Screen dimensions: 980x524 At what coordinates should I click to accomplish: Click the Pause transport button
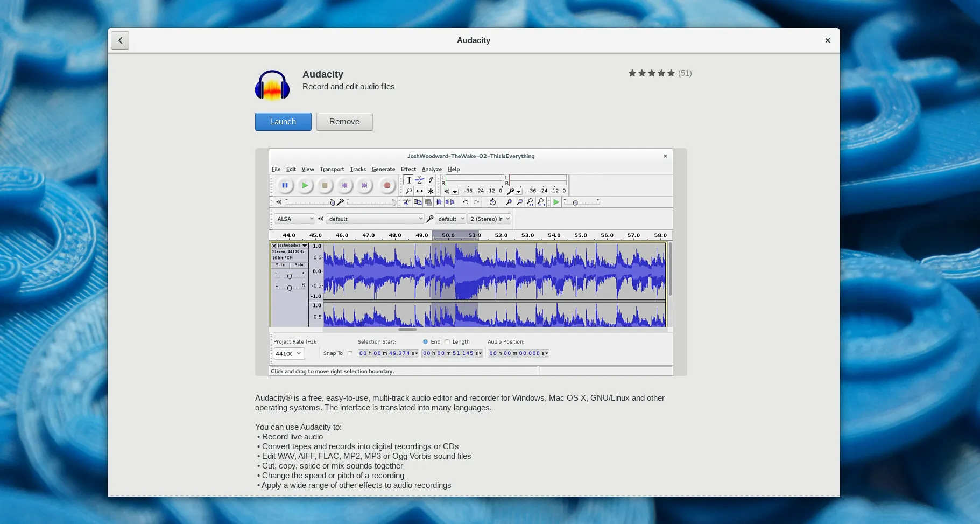tap(285, 186)
